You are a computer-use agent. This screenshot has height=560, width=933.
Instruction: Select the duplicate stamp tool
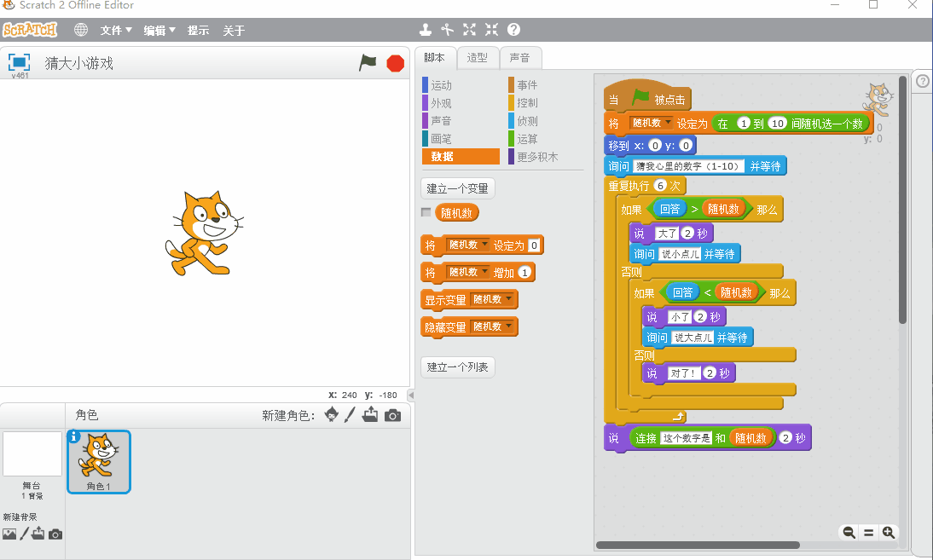[x=426, y=30]
